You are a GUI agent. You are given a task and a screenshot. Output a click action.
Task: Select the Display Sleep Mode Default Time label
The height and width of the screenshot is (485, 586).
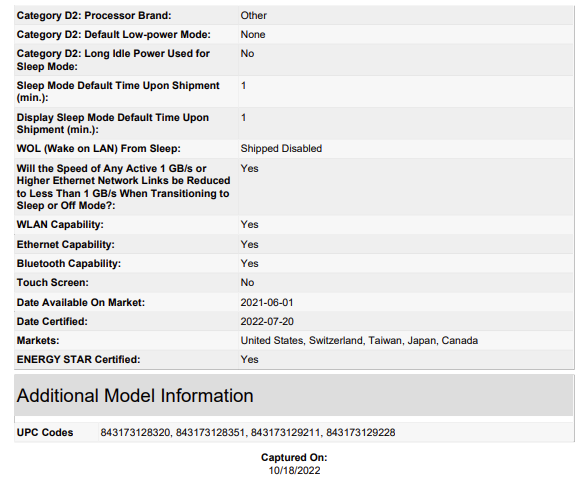113,123
